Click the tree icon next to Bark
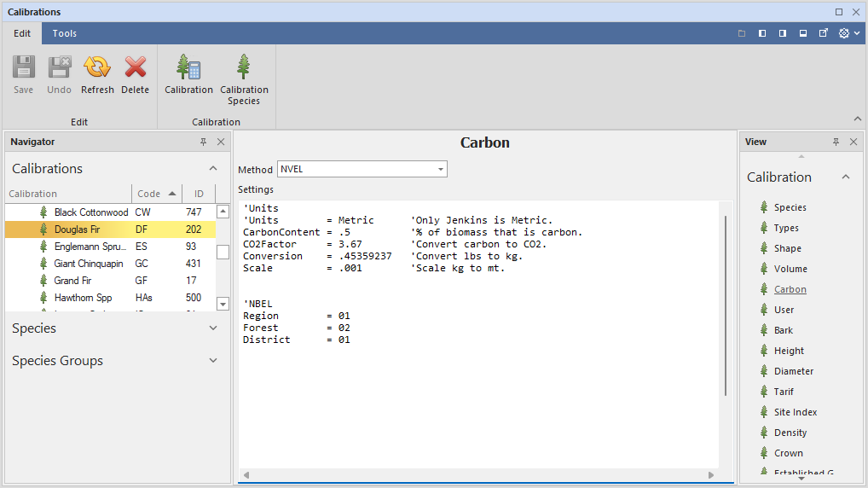This screenshot has width=868, height=488. pos(764,330)
